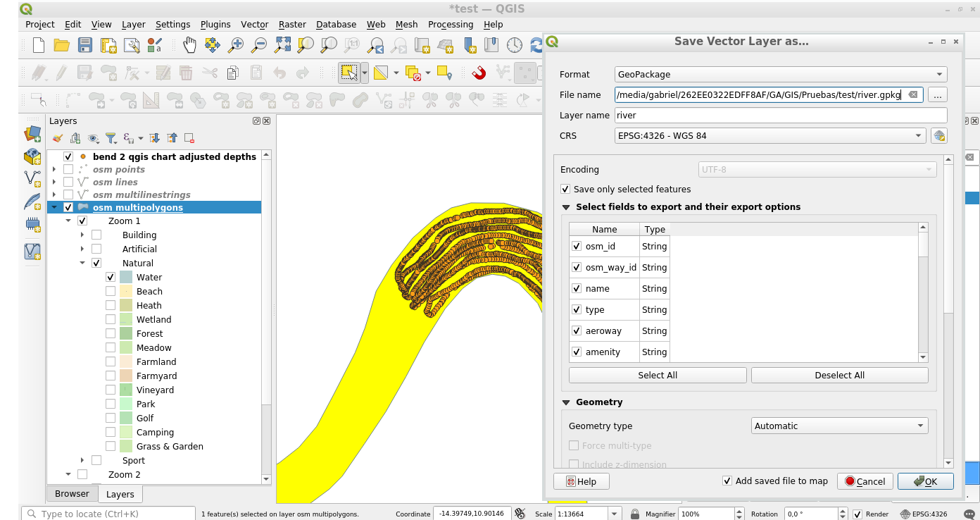Uncheck the amenity field checkbox
The height and width of the screenshot is (520, 980).
pos(577,352)
